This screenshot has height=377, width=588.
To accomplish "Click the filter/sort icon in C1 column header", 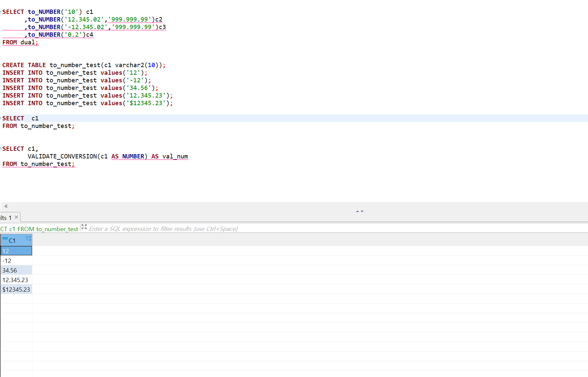I will [x=28, y=238].
